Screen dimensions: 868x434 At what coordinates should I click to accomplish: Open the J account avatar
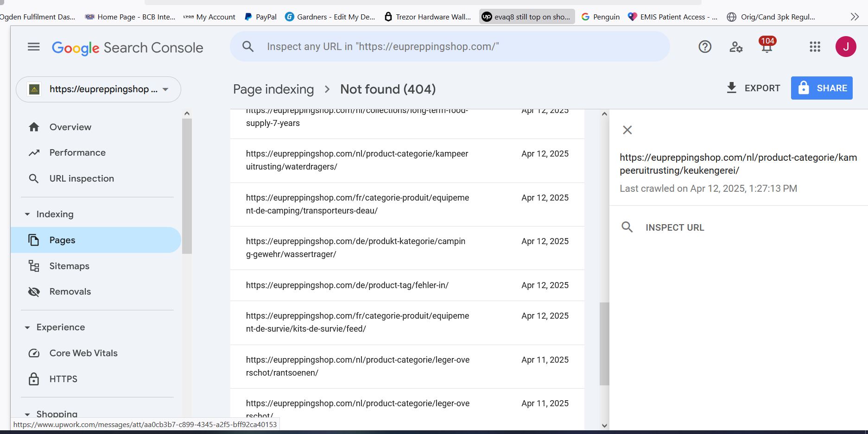coord(846,47)
